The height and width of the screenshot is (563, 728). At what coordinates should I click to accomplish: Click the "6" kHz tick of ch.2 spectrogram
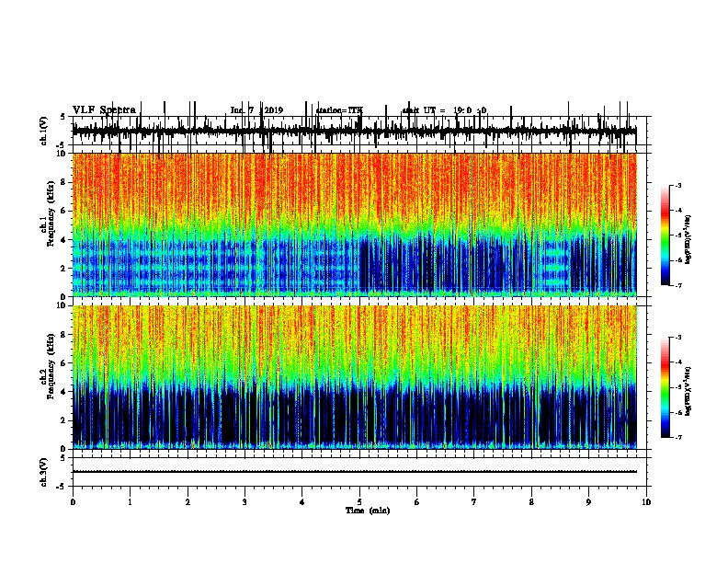(x=63, y=363)
